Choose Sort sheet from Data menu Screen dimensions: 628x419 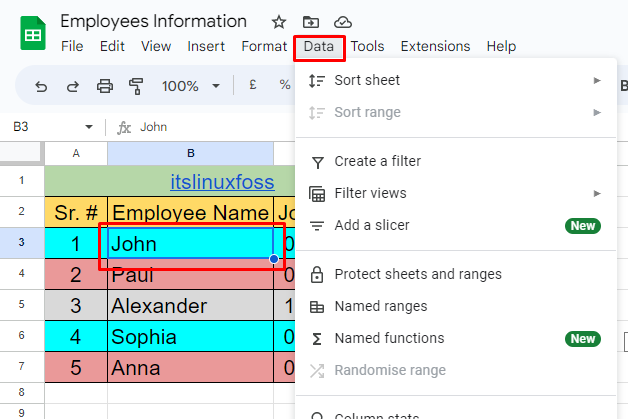456,81
